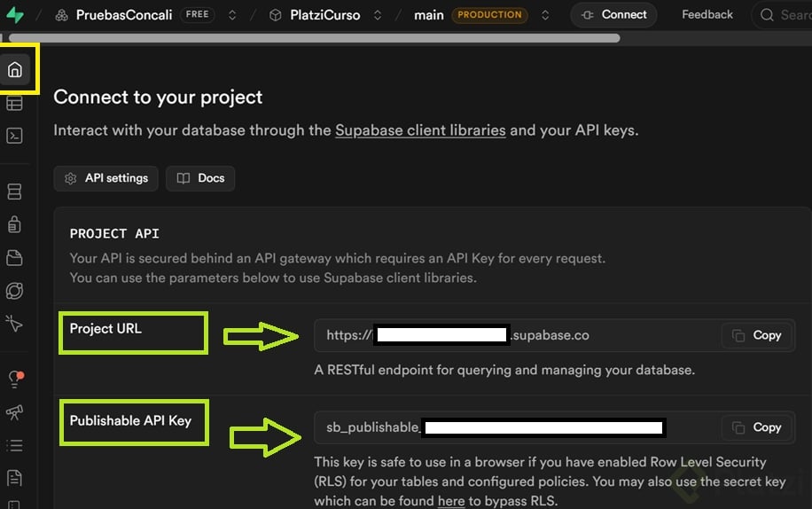This screenshot has height=509, width=812.
Task: Open the Reports telescope icon
Action: (14, 412)
